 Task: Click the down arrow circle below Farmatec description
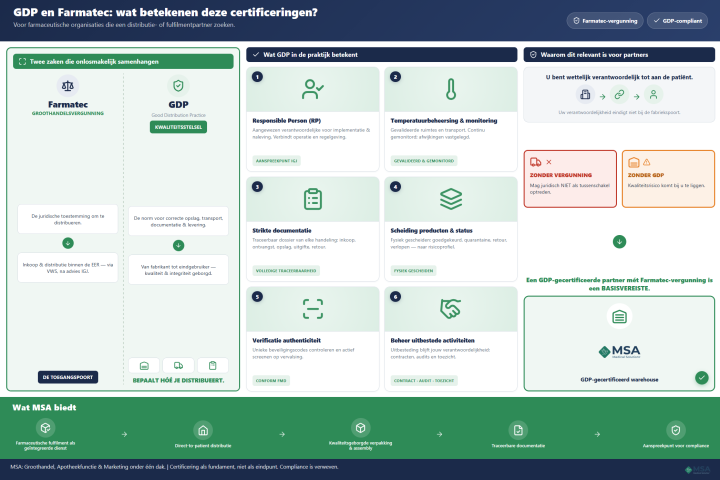68,243
